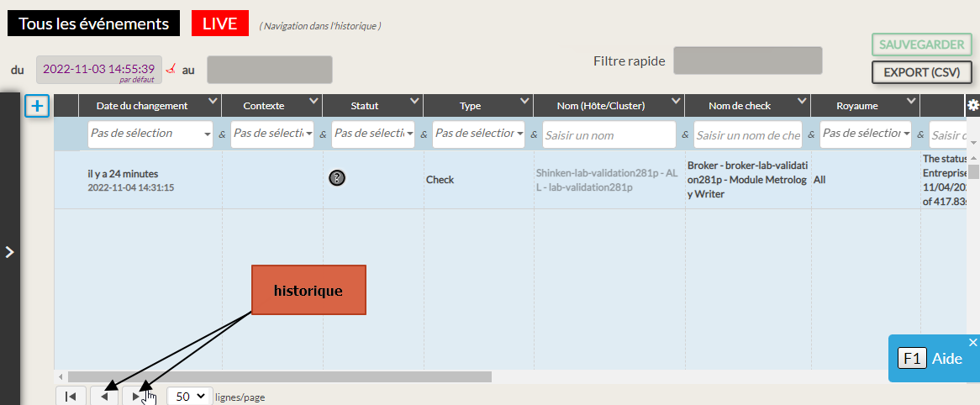
Task: Go to first page of events
Action: pos(71,397)
